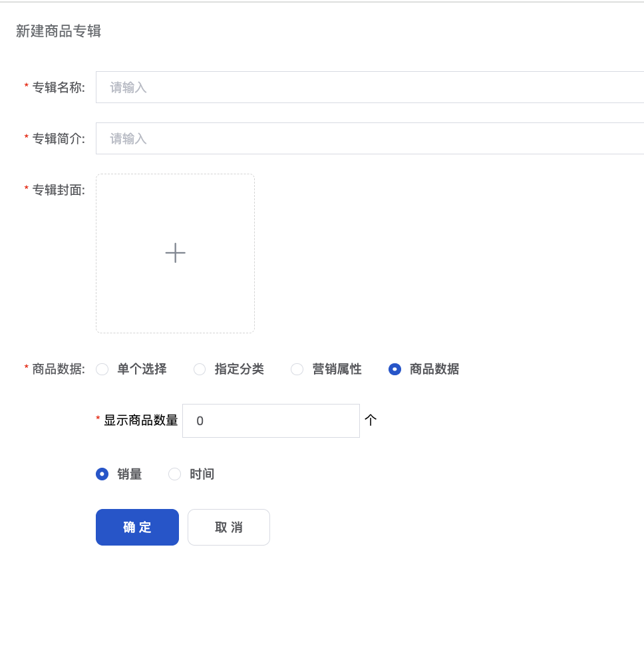The width and height of the screenshot is (644, 664).
Task: Choose 时间 as the sort option
Action: tap(175, 474)
